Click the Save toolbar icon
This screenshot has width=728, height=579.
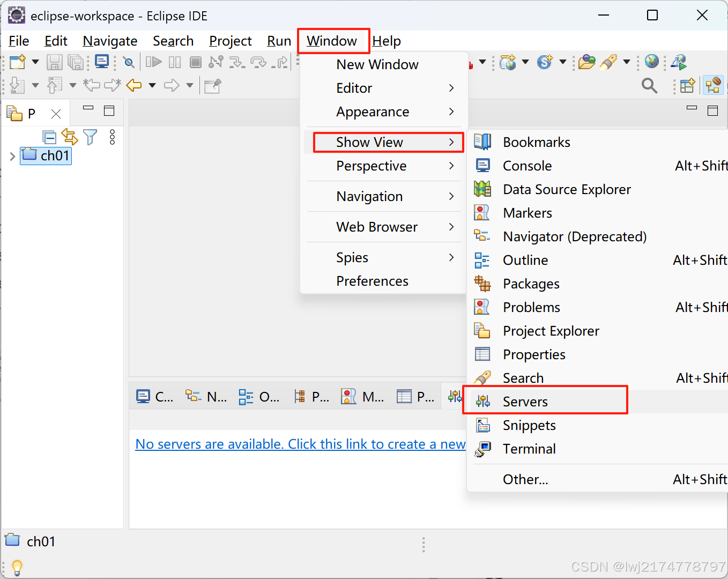54,62
